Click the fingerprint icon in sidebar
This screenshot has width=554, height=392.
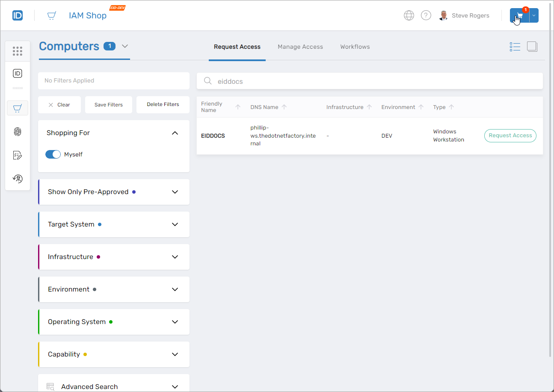18,132
